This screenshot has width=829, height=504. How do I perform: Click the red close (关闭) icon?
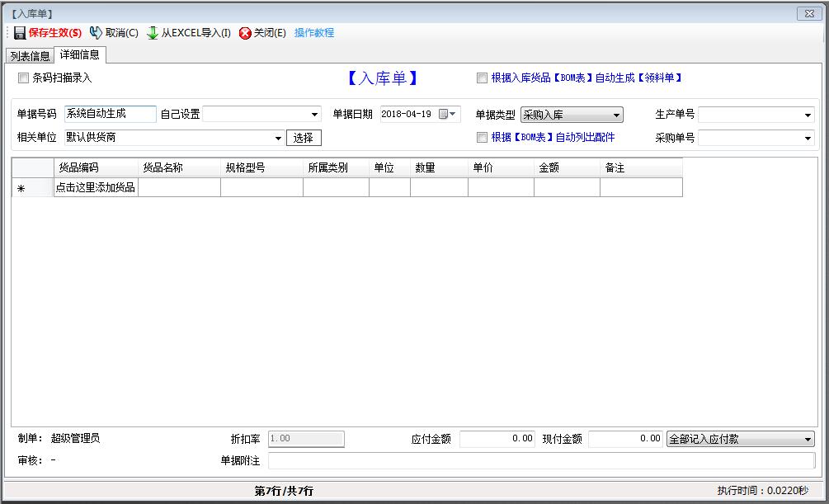(245, 33)
